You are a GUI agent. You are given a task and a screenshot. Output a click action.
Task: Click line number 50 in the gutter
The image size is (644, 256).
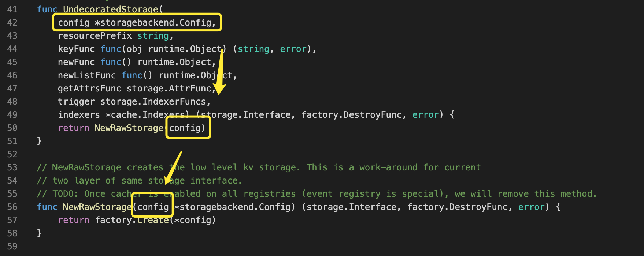coord(12,128)
